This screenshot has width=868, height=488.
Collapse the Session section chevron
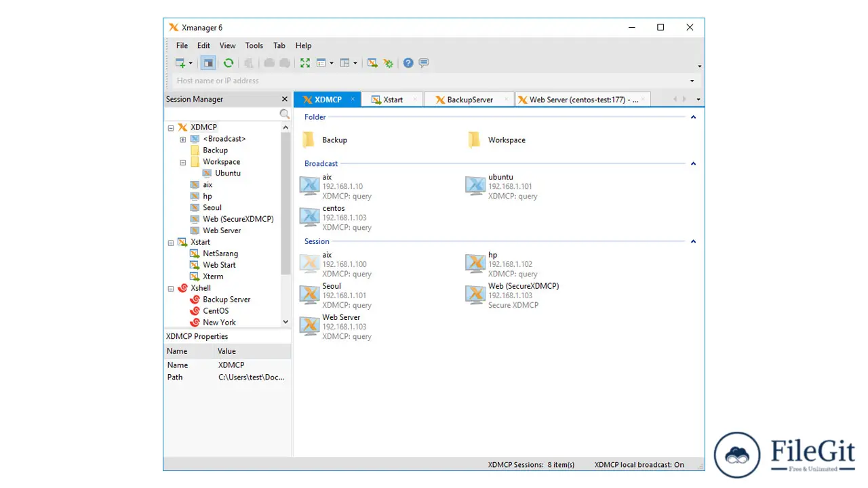coord(693,241)
